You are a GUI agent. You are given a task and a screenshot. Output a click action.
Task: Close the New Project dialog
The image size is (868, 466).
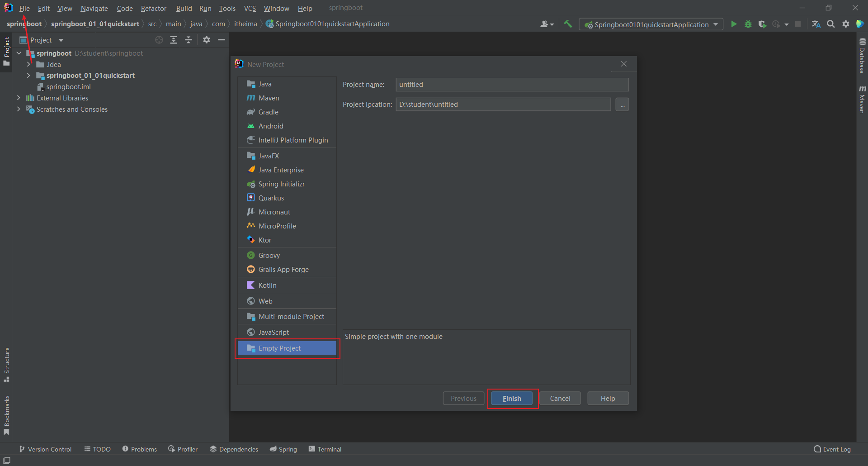click(624, 64)
